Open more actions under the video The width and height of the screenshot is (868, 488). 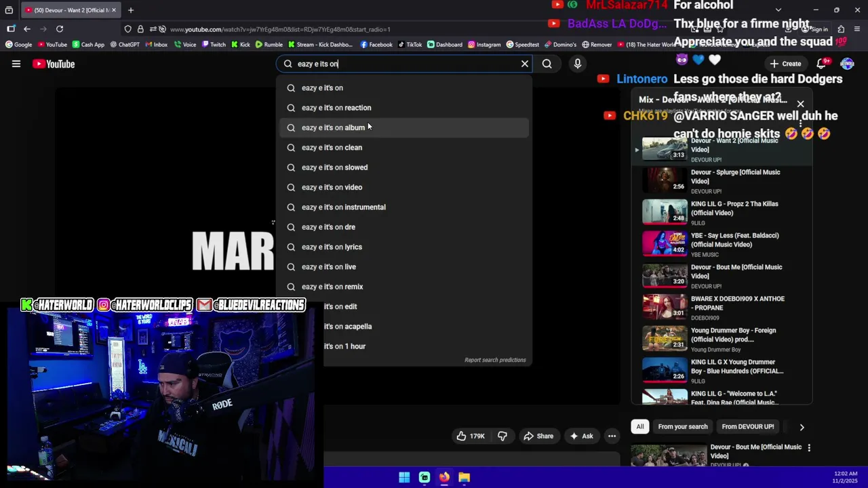pyautogui.click(x=612, y=436)
